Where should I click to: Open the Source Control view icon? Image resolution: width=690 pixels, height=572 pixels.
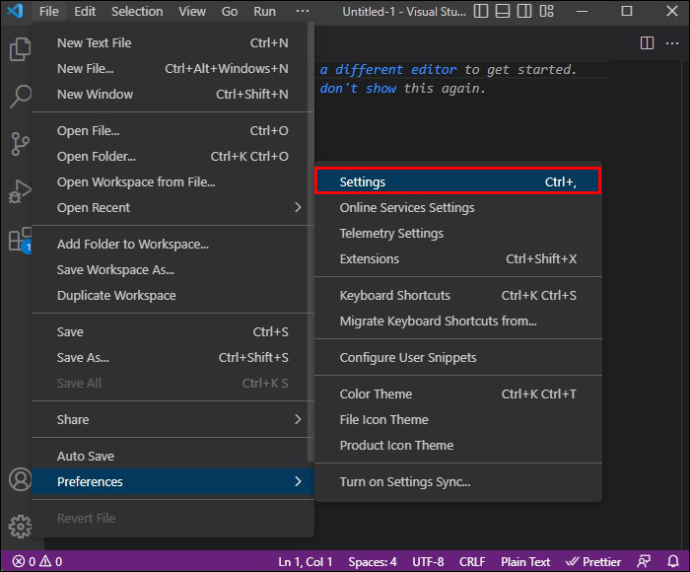tap(20, 144)
